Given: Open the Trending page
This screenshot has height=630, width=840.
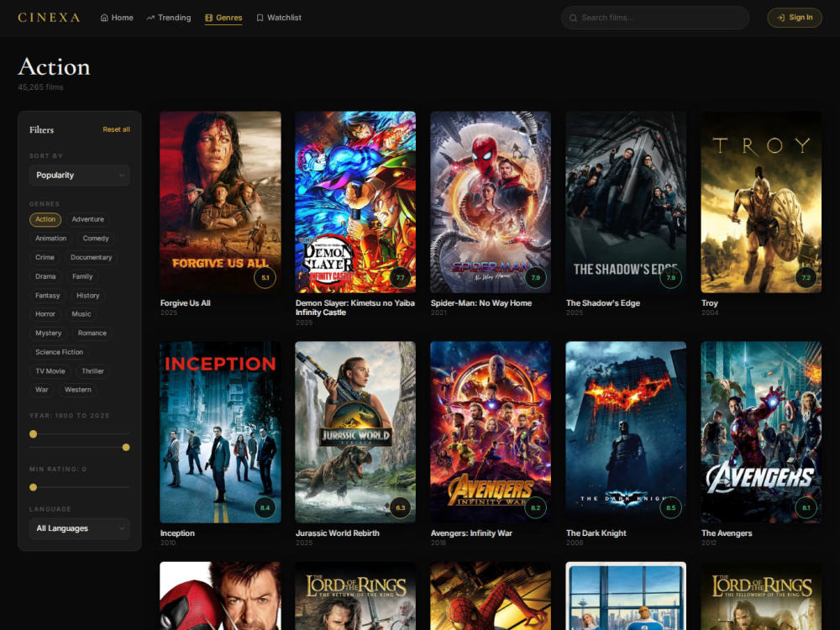Looking at the screenshot, I should tap(169, 18).
